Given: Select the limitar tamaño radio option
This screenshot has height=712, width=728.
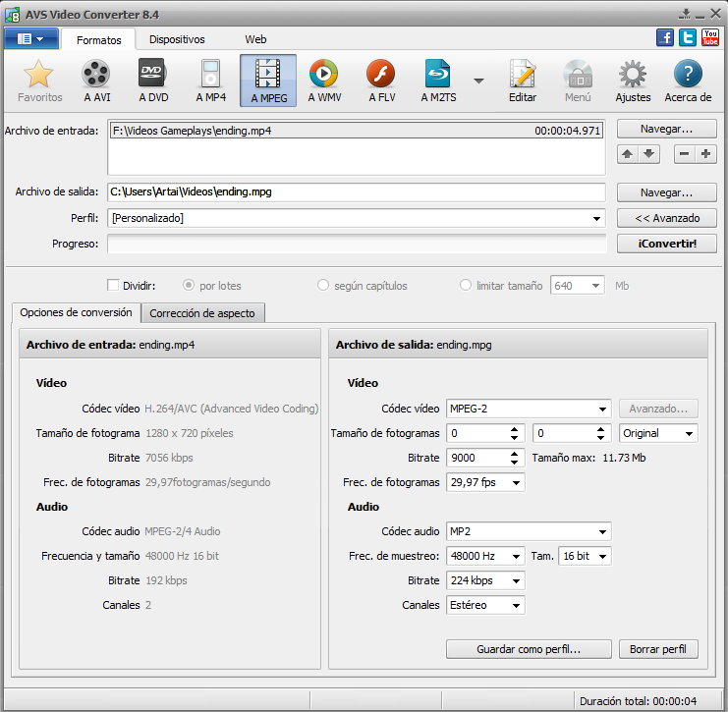Looking at the screenshot, I should coord(466,285).
